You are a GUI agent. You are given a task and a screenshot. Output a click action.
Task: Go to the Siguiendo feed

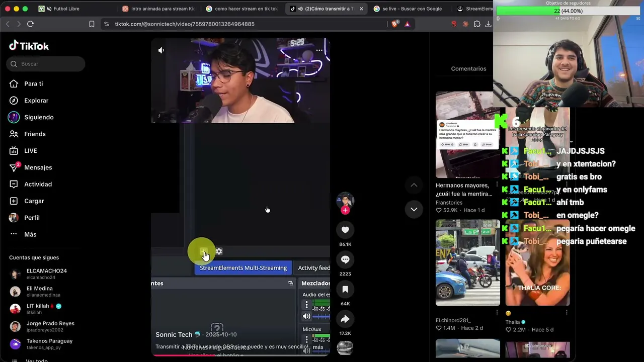pos(39,117)
